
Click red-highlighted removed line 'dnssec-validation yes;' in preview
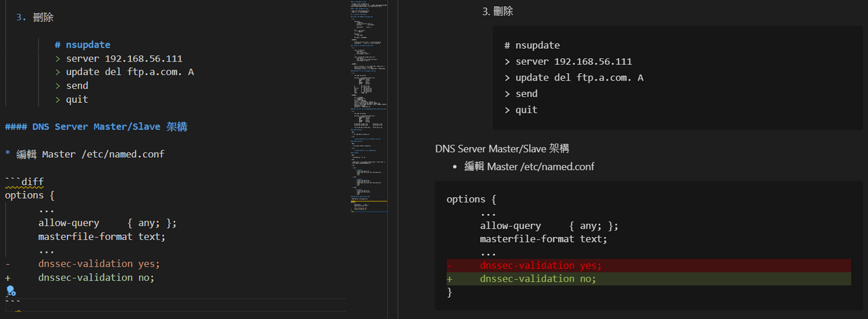click(x=648, y=265)
